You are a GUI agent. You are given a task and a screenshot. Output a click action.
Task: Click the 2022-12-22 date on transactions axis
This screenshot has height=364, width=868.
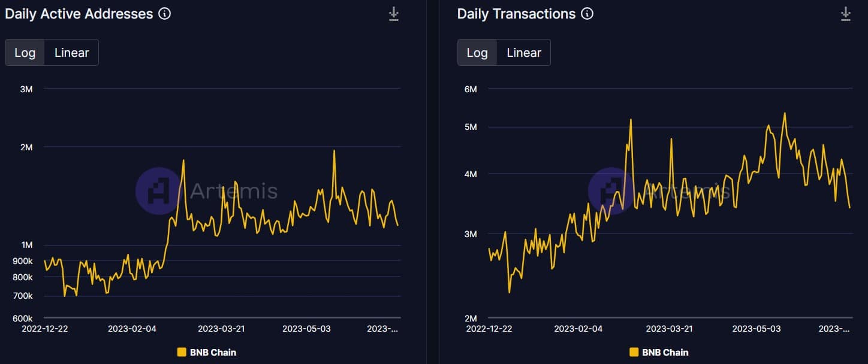489,329
